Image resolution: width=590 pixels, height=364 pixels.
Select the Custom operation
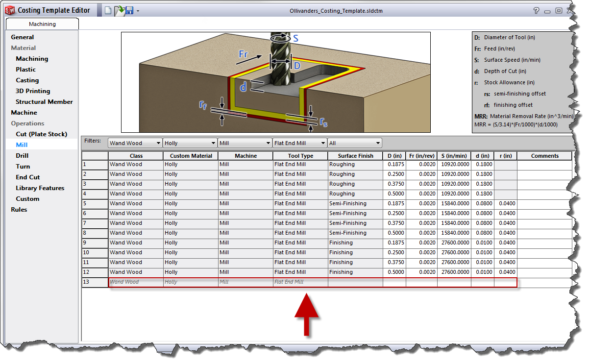point(27,199)
